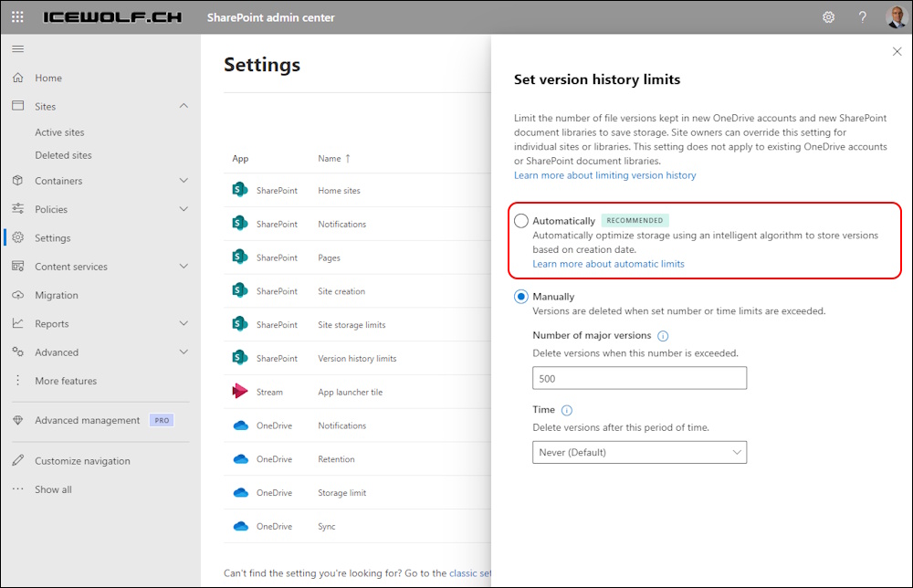Viewport: 913px width, 588px height.
Task: Open the Never (Default) time dropdown
Action: (x=639, y=452)
